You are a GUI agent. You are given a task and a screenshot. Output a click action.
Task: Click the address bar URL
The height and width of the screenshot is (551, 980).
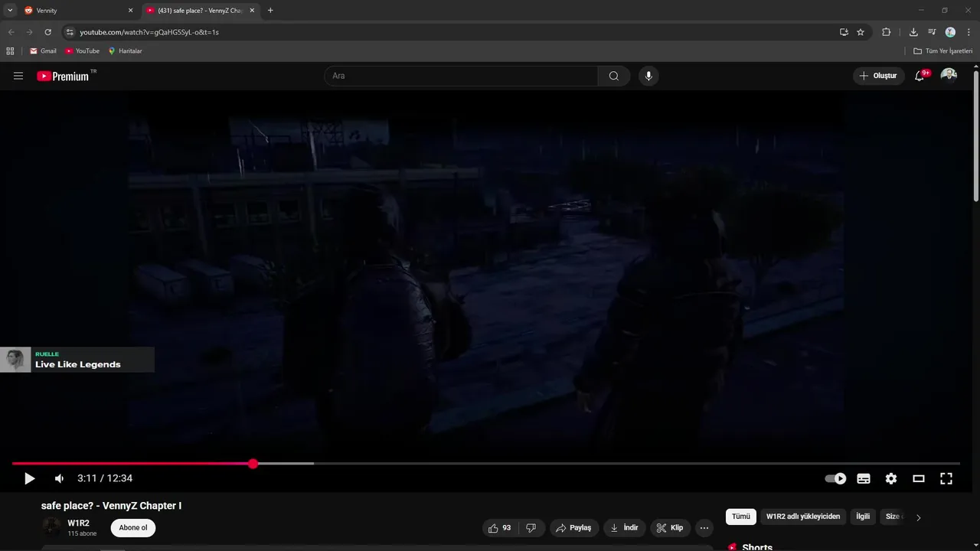tap(149, 32)
